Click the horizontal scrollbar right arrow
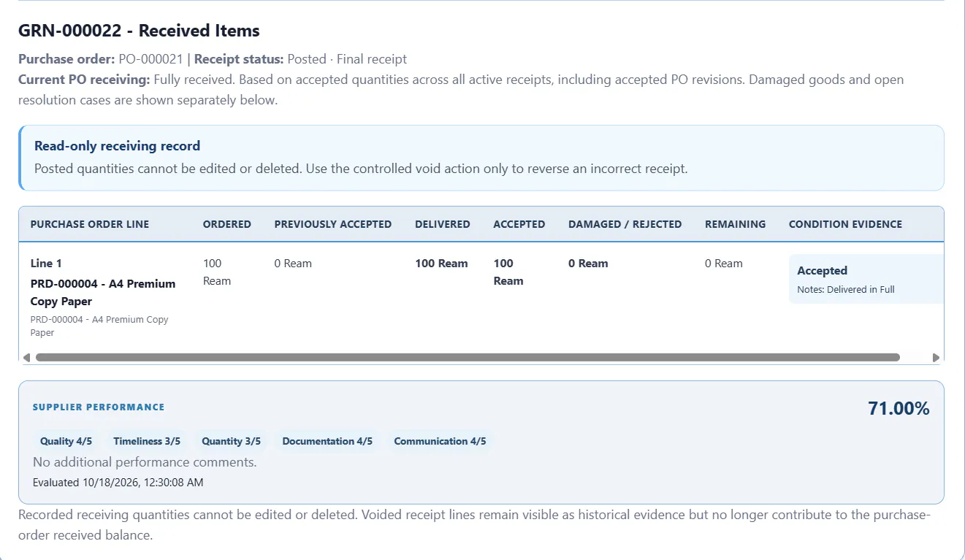The width and height of the screenshot is (965, 560). click(936, 358)
